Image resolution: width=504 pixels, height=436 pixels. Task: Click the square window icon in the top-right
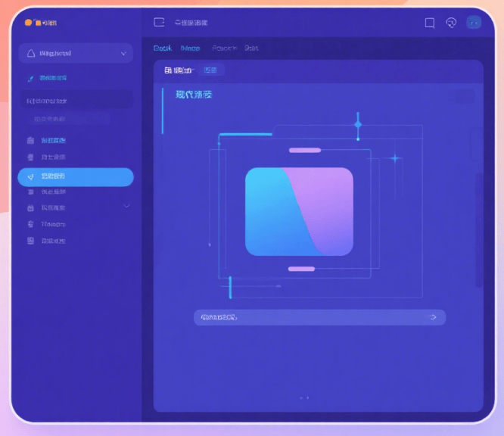430,23
